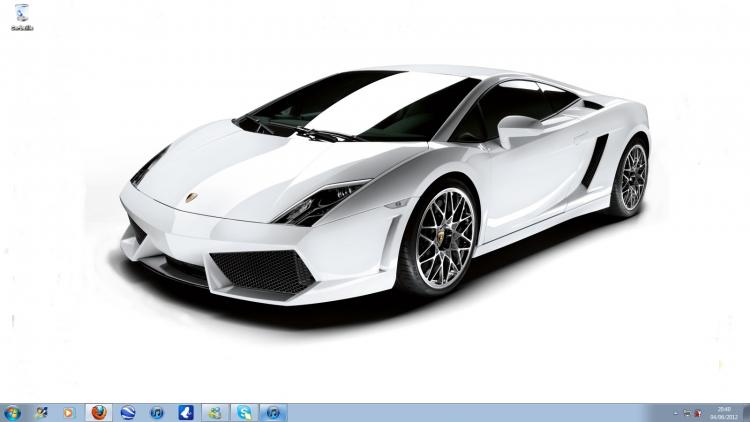Viewport: 750px width, 422px height.
Task: Click the blue square icon left of Messenger
Action: [x=186, y=412]
